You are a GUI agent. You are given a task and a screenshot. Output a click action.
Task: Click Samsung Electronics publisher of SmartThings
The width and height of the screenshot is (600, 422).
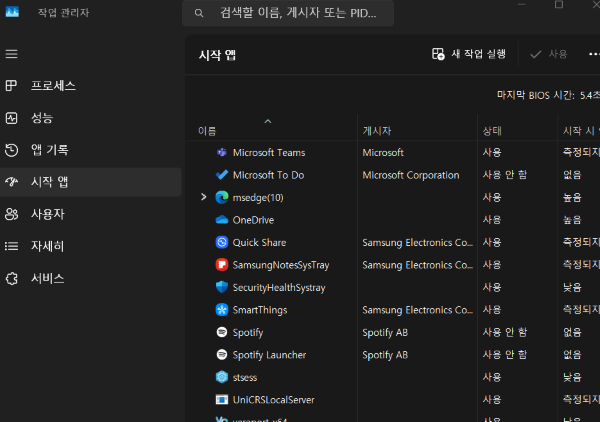click(417, 310)
